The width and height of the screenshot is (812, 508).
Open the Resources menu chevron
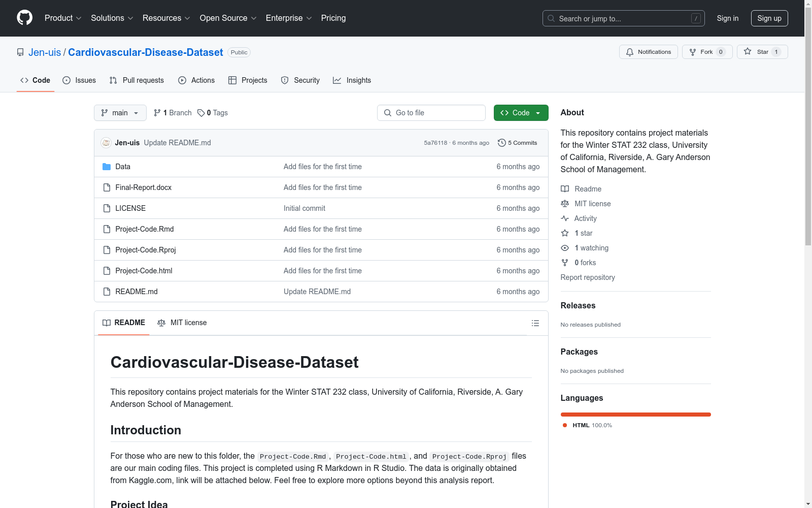pos(187,18)
